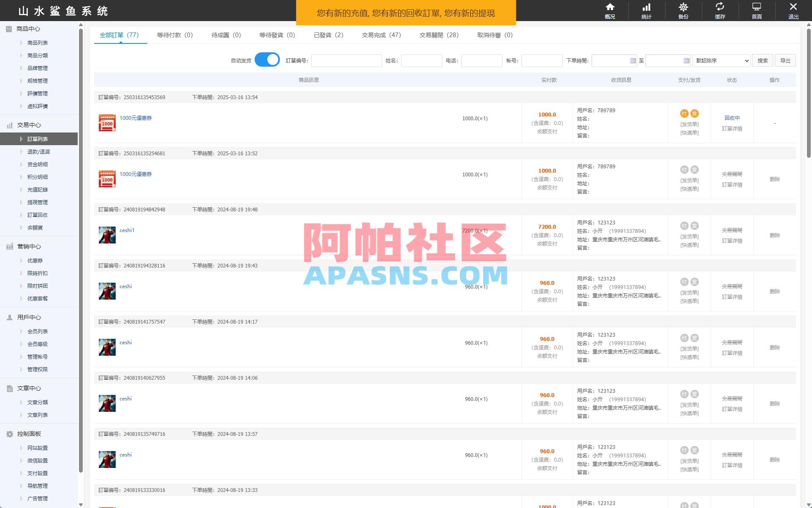Open the 默認排序 sort dropdown
This screenshot has width=812, height=508.
(x=720, y=60)
